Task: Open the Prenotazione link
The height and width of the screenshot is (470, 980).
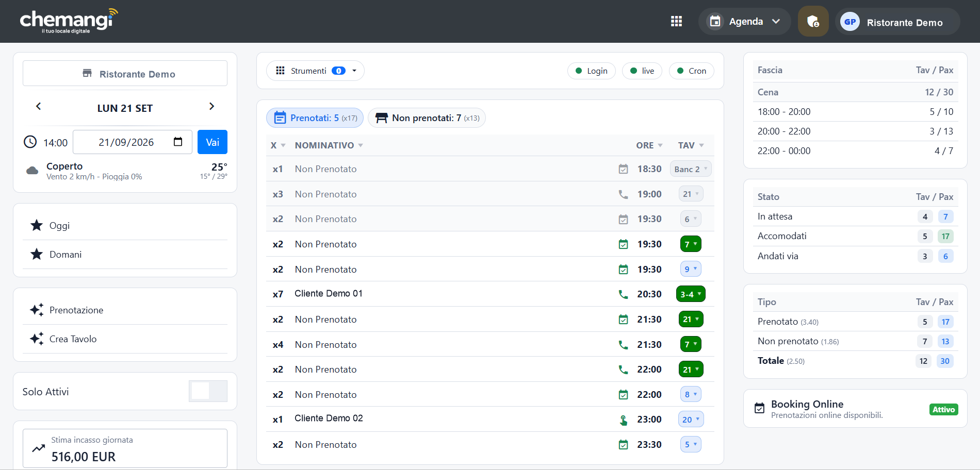Action: (x=76, y=310)
